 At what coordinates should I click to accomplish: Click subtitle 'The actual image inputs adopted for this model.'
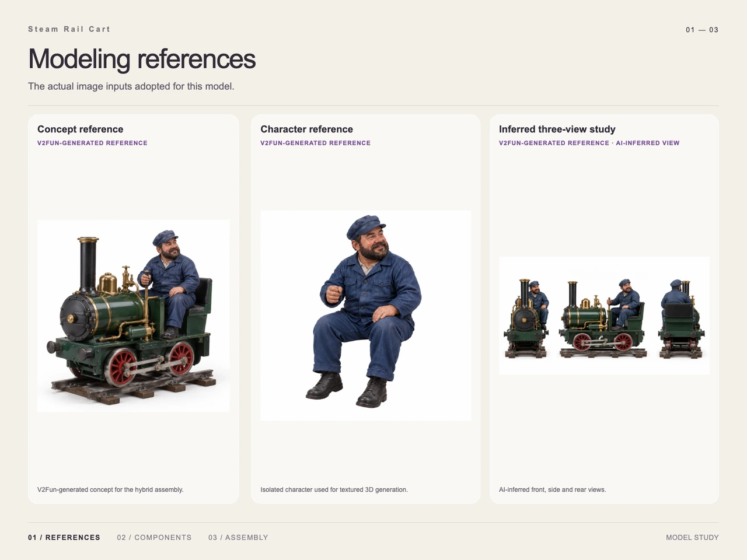pos(131,86)
